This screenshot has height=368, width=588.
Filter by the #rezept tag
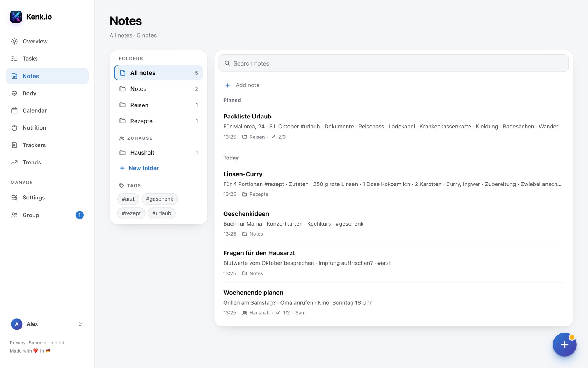[131, 213]
